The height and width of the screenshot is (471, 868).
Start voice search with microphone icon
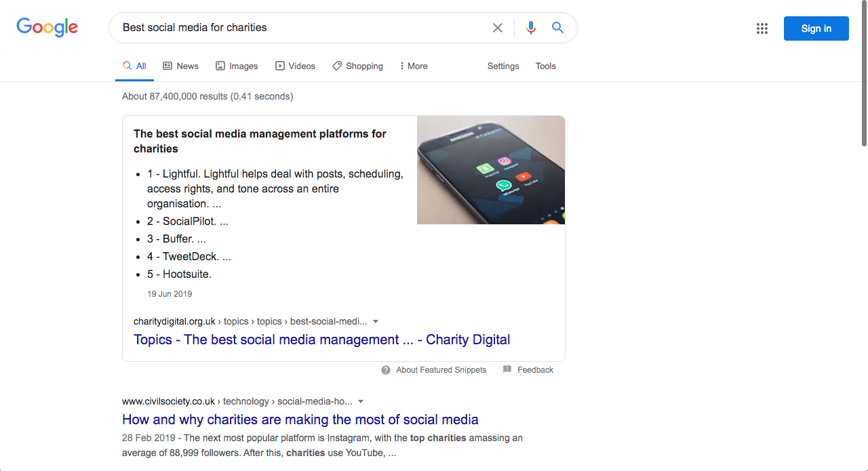tap(531, 28)
